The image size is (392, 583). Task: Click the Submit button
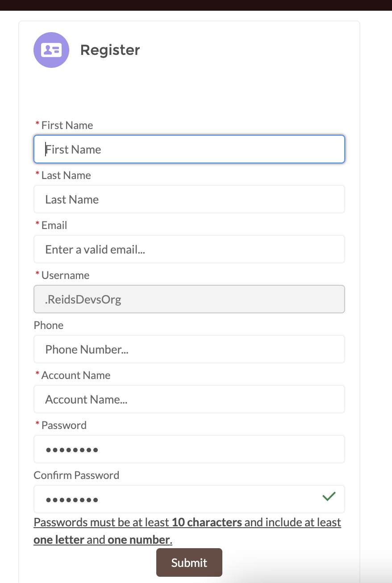tap(189, 562)
